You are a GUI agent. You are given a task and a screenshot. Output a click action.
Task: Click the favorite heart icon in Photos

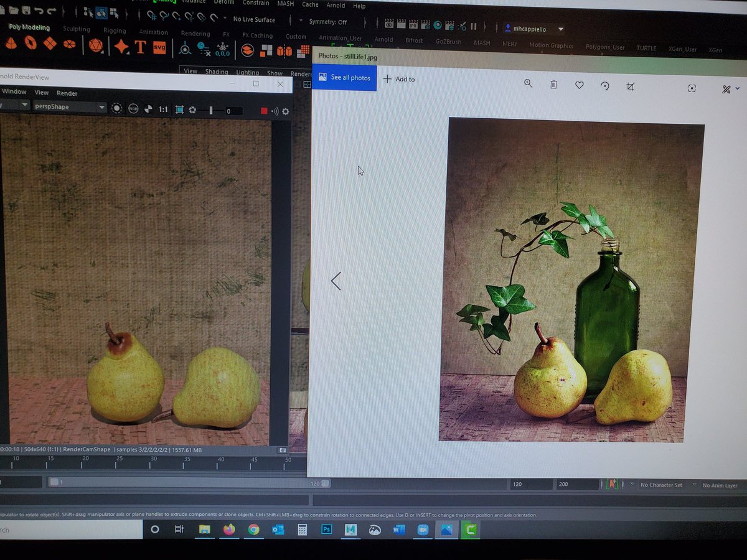tap(579, 85)
